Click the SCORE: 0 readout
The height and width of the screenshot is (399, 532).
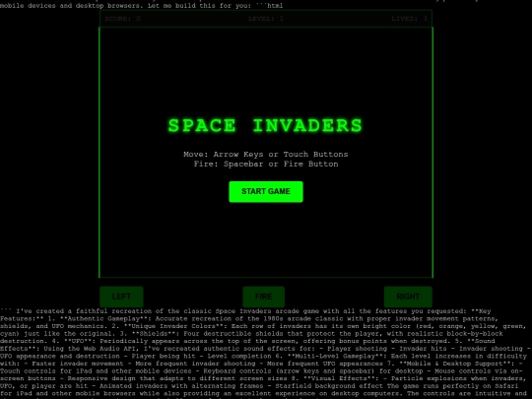point(122,19)
